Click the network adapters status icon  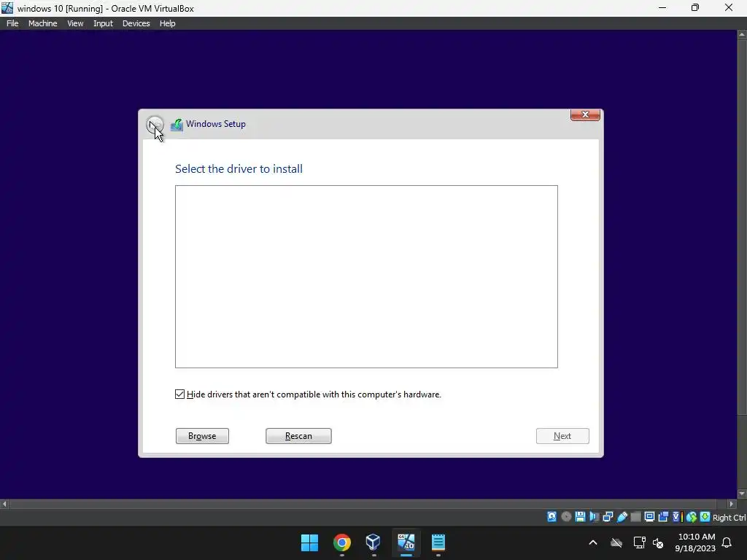tap(608, 517)
